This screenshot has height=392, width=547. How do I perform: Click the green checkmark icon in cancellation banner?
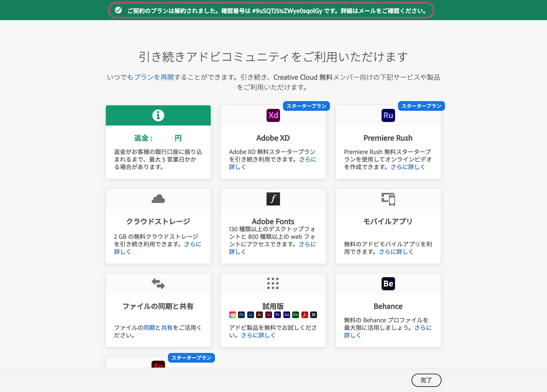point(118,10)
